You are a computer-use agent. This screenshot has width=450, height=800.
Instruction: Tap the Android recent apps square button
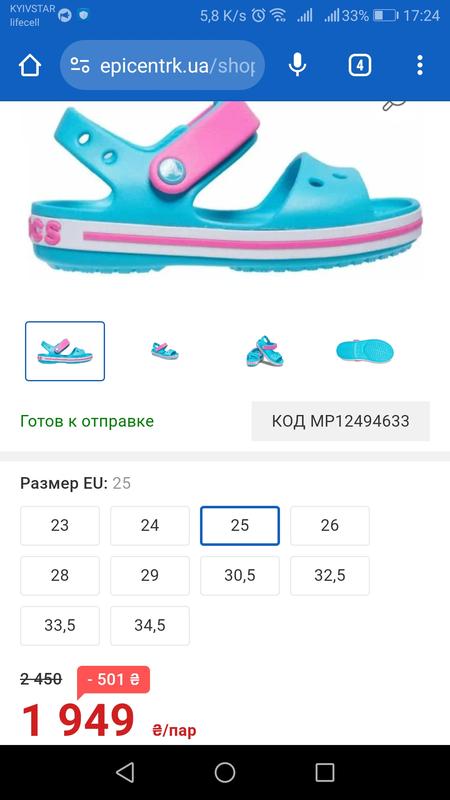pyautogui.click(x=324, y=772)
